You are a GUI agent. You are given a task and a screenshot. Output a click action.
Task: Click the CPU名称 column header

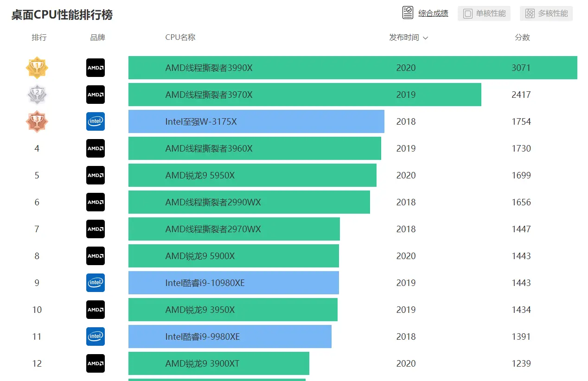click(180, 38)
